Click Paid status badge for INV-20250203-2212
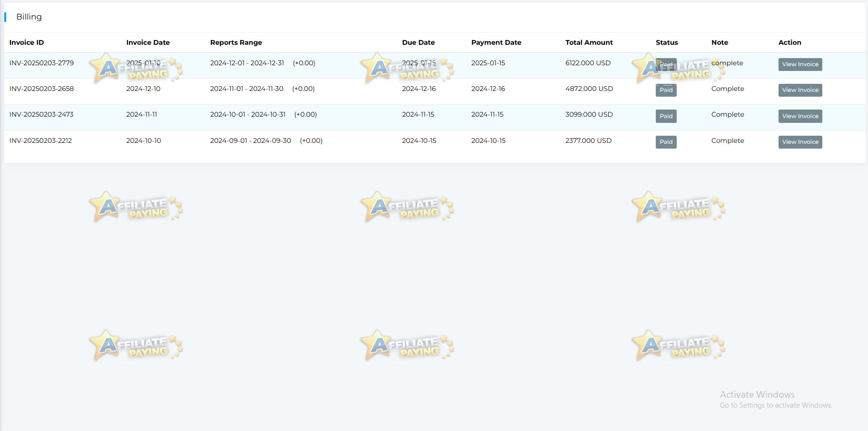The image size is (868, 431). 666,142
